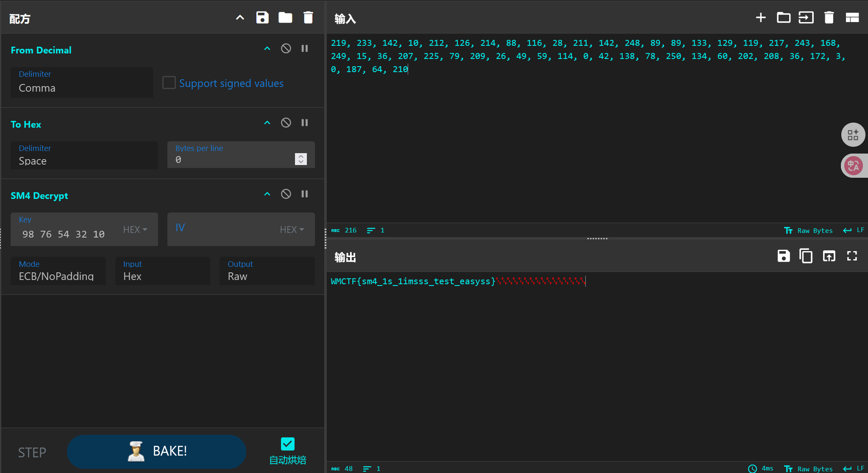Viewport: 868px width, 473px height.
Task: Set a breakpoint on the To Hex operation
Action: [305, 123]
